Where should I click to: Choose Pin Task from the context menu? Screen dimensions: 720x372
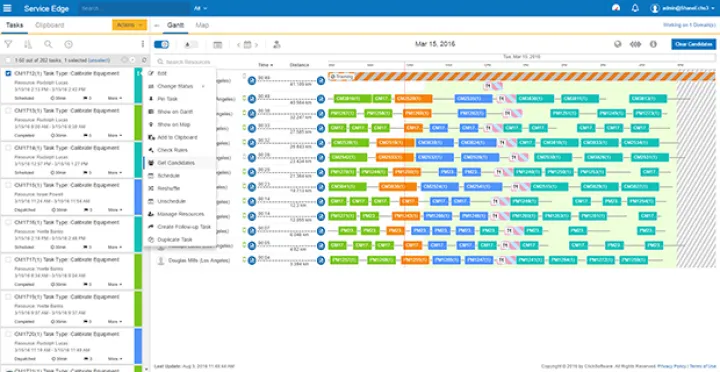tap(180, 99)
